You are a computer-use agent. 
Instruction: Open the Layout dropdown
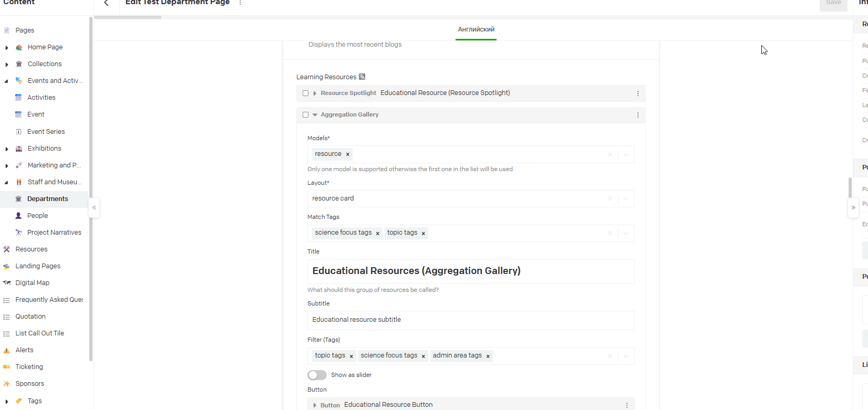[626, 198]
